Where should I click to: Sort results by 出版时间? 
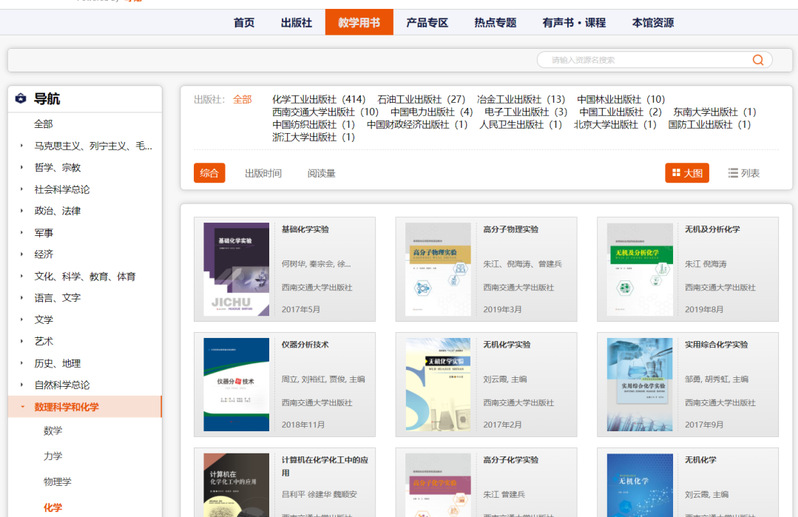[x=263, y=173]
